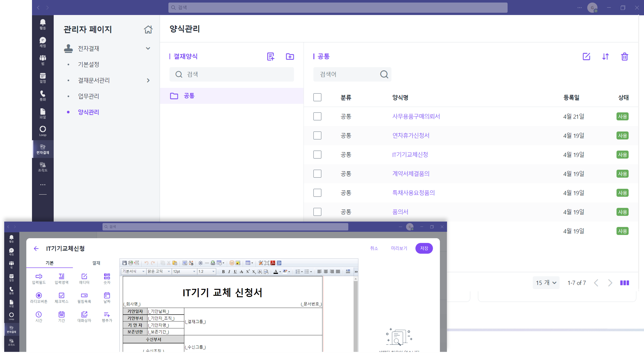Open the 사무용품구매의뢰서 form link
The height and width of the screenshot is (353, 644).
(x=416, y=117)
